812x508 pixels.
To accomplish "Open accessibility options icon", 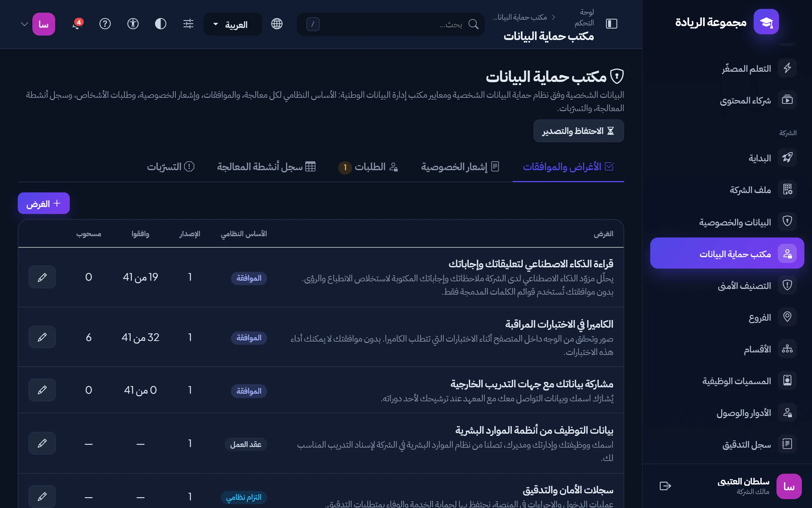I will tap(133, 24).
